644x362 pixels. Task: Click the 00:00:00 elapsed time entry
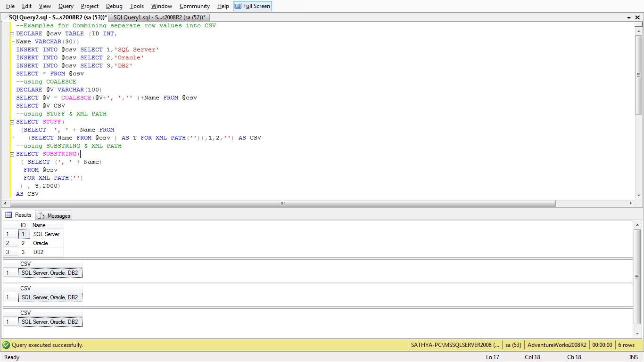tap(602, 345)
